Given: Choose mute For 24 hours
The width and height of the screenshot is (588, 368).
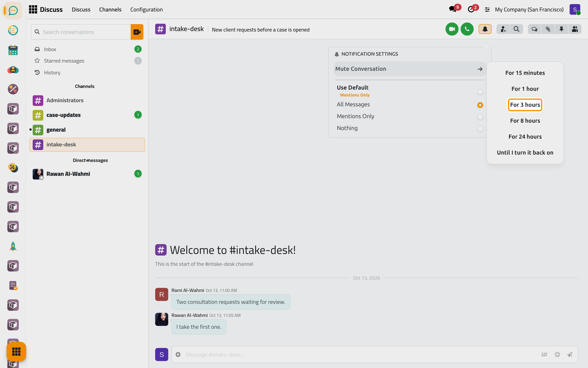Looking at the screenshot, I should [525, 137].
